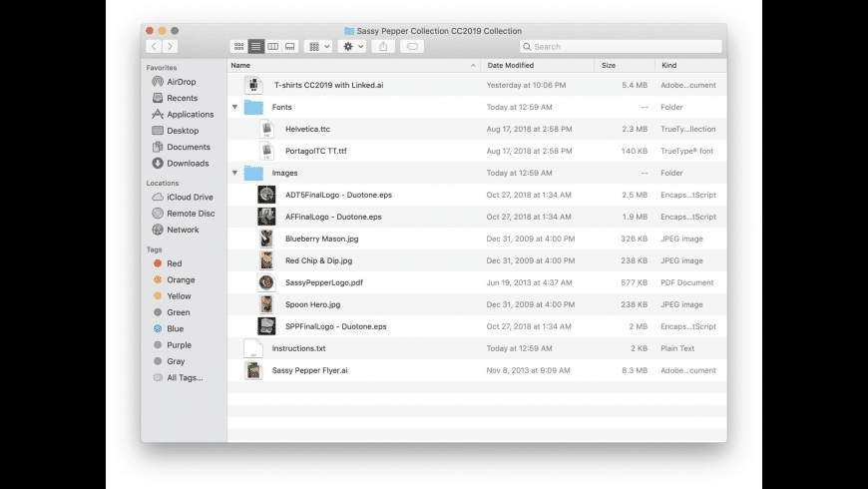Screen dimensions: 868x489
Task: Select the Red tag
Action: 174,263
